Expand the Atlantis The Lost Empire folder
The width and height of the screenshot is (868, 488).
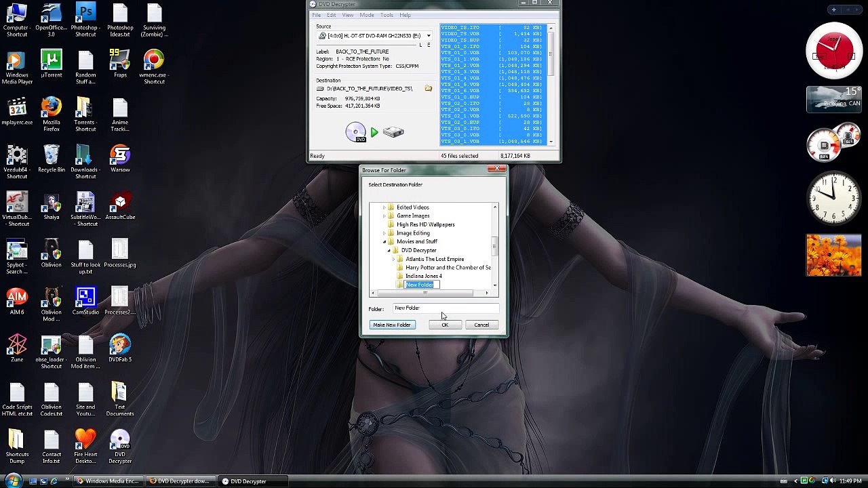click(393, 259)
